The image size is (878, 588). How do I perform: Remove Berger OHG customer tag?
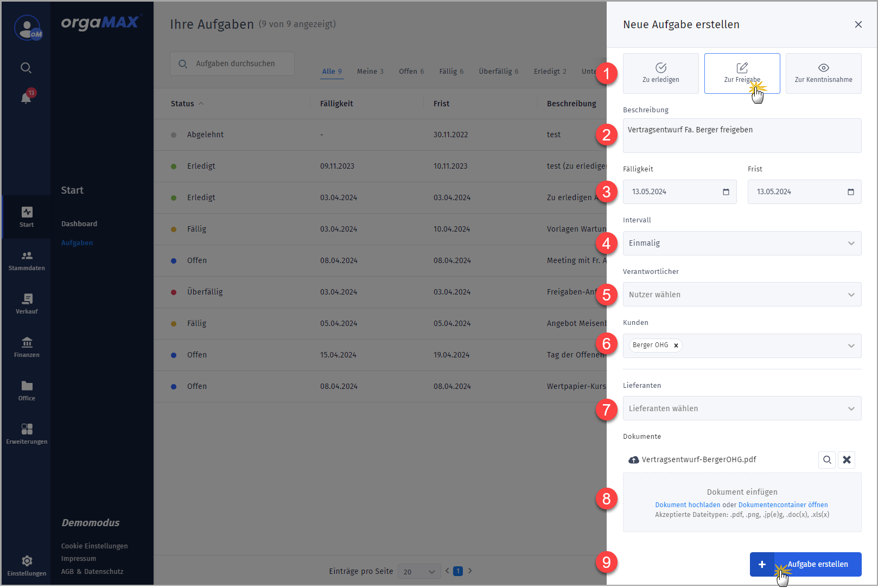676,345
